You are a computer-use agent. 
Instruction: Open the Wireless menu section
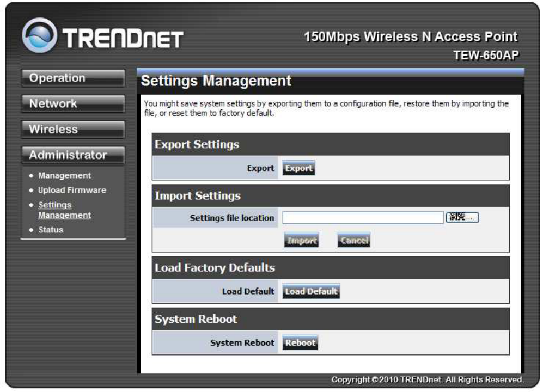click(x=73, y=130)
